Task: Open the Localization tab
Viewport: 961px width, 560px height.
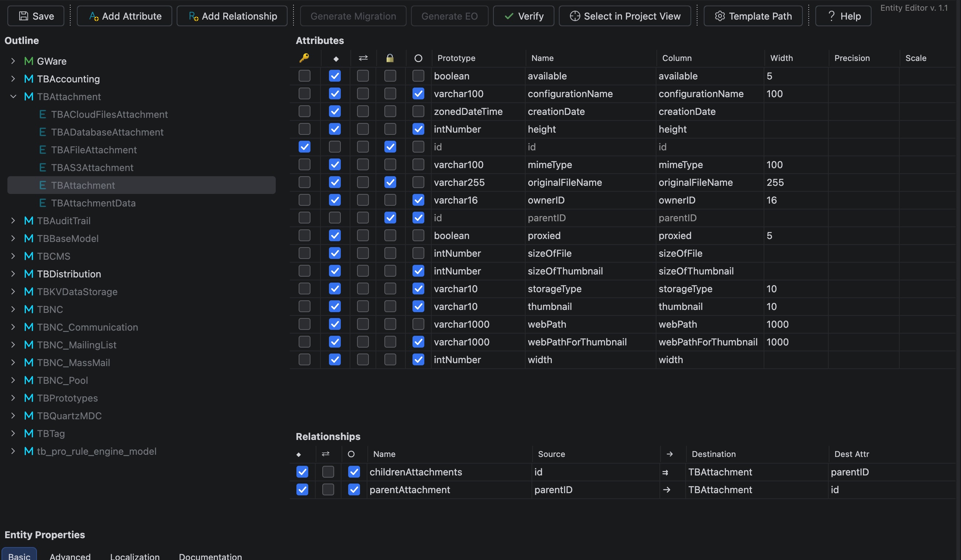Action: (135, 556)
